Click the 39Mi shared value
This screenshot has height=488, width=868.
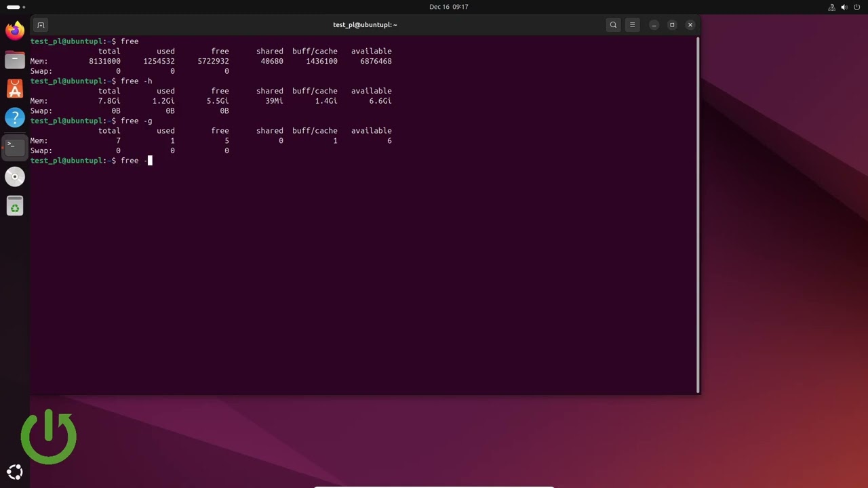click(274, 101)
